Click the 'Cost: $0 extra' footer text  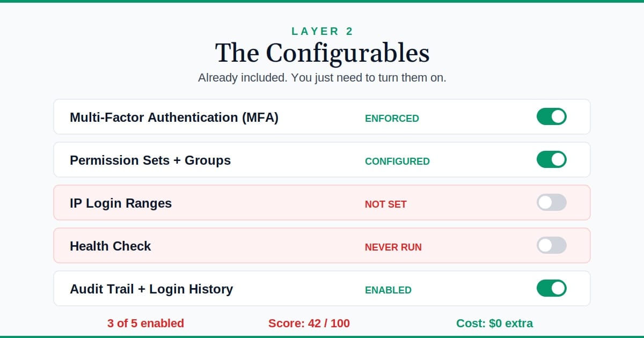pyautogui.click(x=494, y=324)
